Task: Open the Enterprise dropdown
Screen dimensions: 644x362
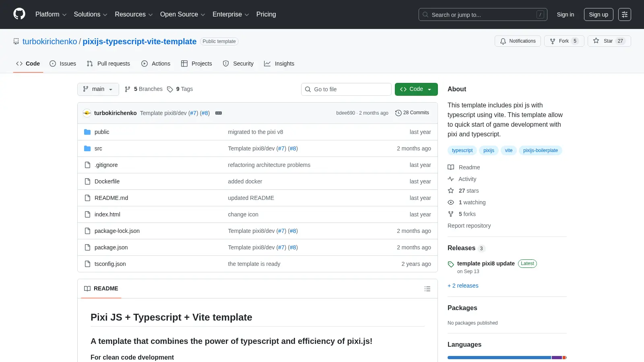Action: click(231, 14)
